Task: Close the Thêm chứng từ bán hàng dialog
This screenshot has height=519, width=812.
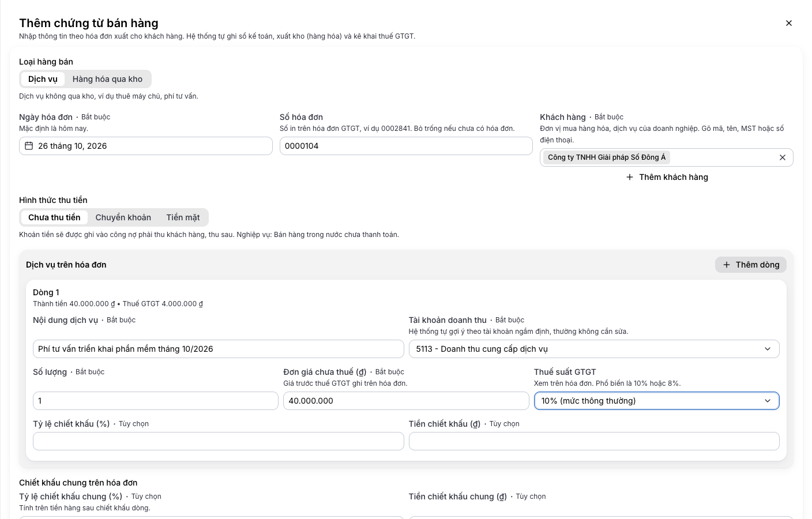Action: (x=789, y=23)
